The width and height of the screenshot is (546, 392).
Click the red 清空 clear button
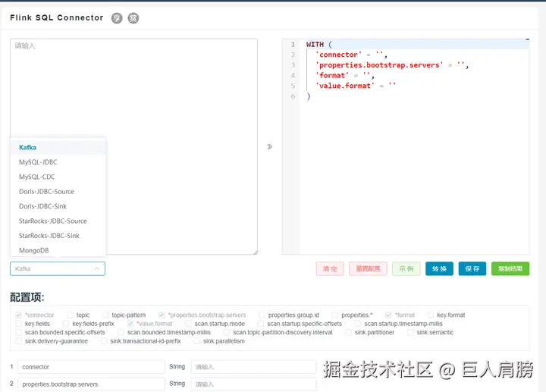330,268
